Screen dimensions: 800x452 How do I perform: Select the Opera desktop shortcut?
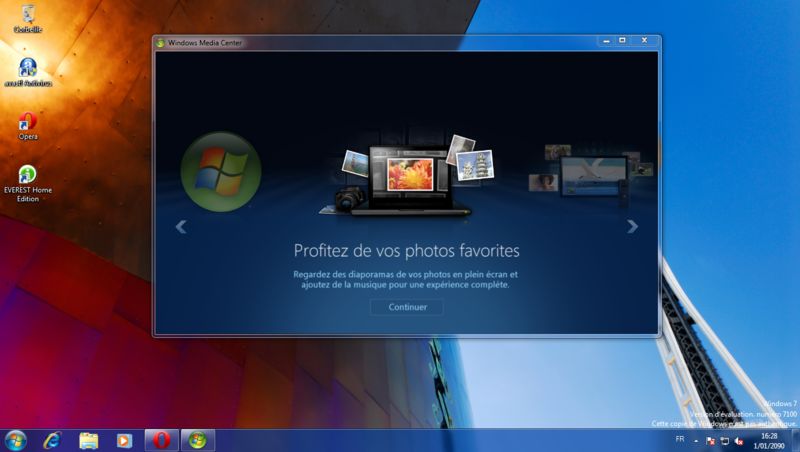[x=28, y=126]
